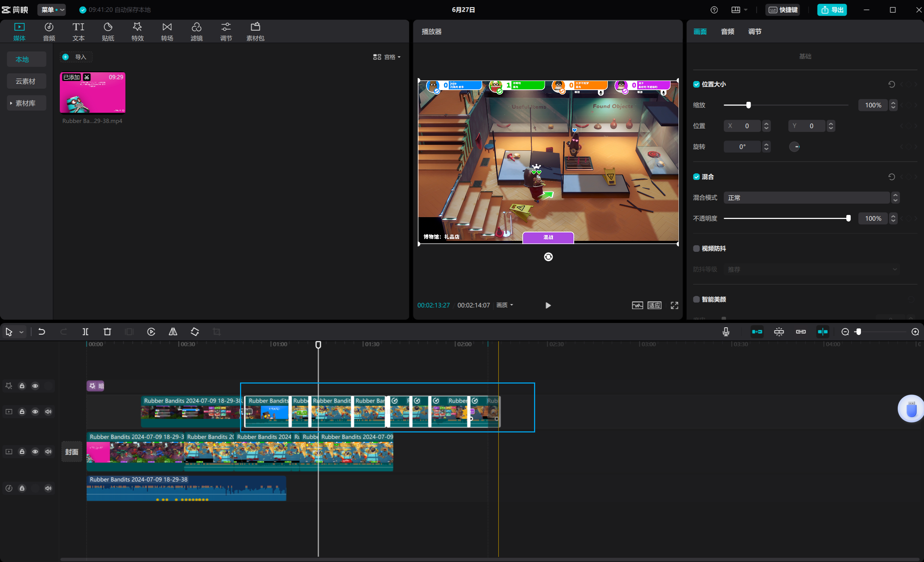Click the 封面 cover button

coord(71,452)
